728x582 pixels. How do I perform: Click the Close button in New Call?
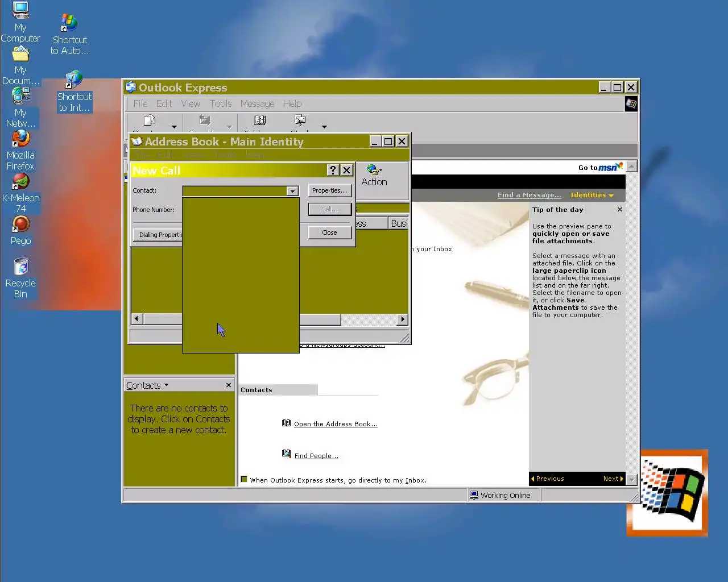pos(329,232)
